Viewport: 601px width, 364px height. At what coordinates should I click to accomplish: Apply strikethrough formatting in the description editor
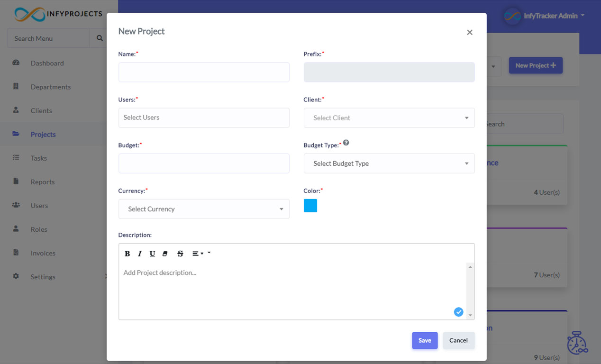[180, 253]
